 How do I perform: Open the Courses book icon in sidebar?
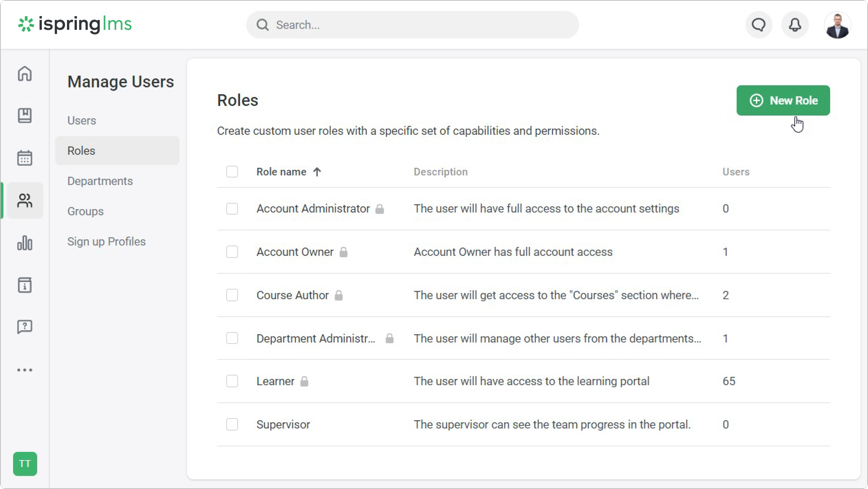tap(25, 116)
